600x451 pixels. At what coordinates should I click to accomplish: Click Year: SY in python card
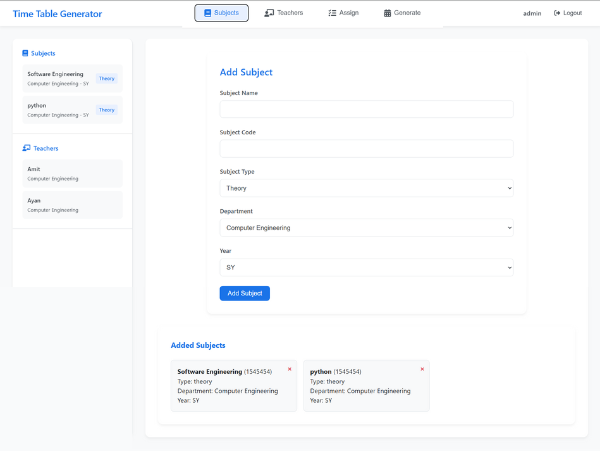(x=321, y=401)
